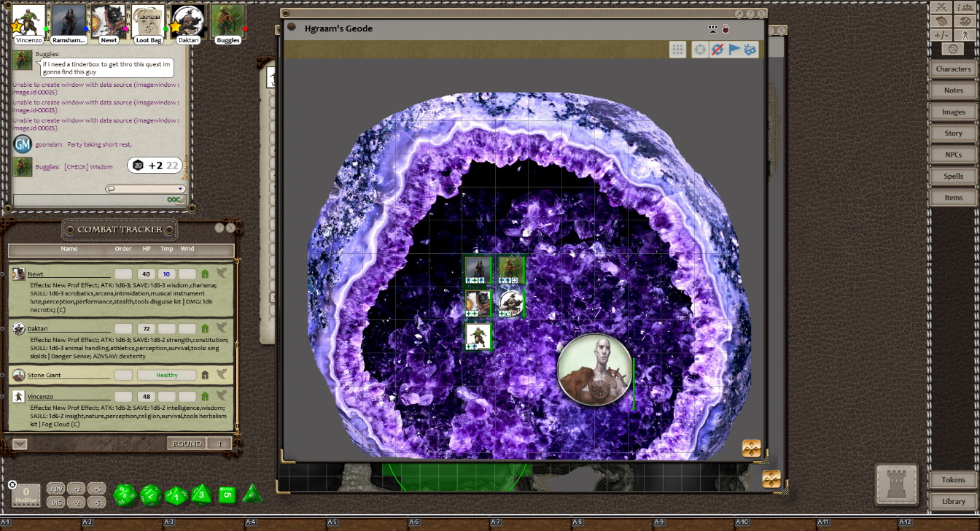Image resolution: width=980 pixels, height=531 pixels.
Task: Click the share link arrow on Hgraam's Geode window
Action: tap(739, 14)
